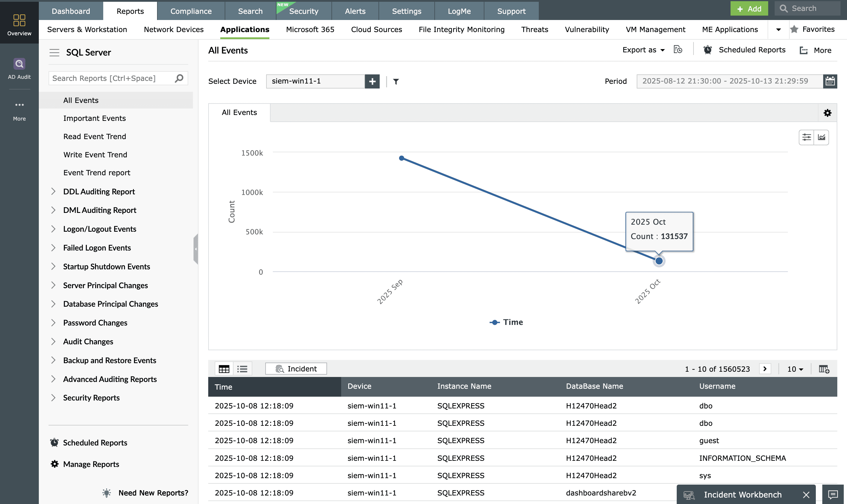
Task: Switch to the list view layout
Action: (x=242, y=369)
